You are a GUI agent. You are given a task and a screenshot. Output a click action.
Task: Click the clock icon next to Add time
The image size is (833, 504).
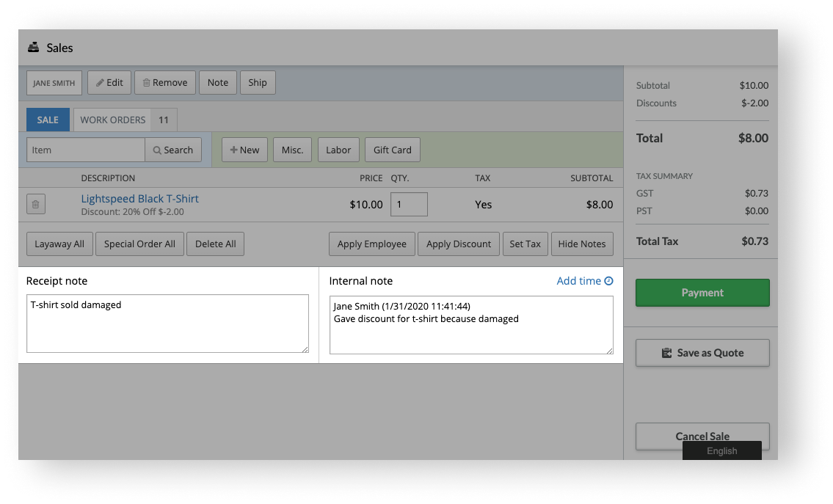tap(609, 280)
